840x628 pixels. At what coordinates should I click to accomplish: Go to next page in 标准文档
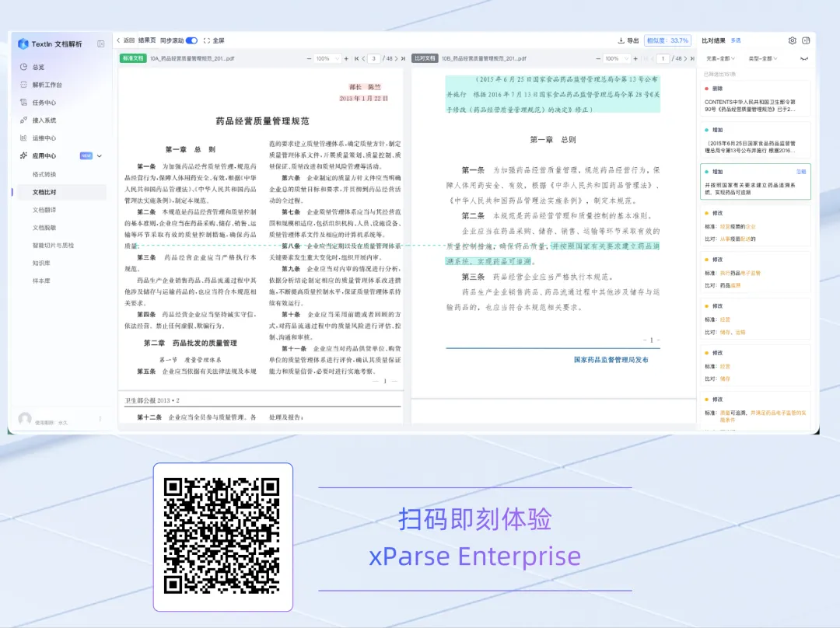pyautogui.click(x=397, y=58)
